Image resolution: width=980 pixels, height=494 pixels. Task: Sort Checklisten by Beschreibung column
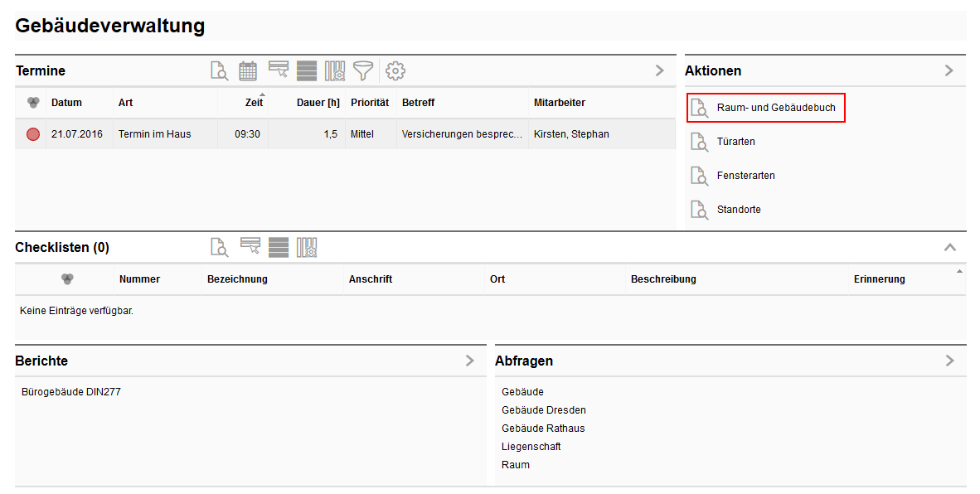coord(663,279)
